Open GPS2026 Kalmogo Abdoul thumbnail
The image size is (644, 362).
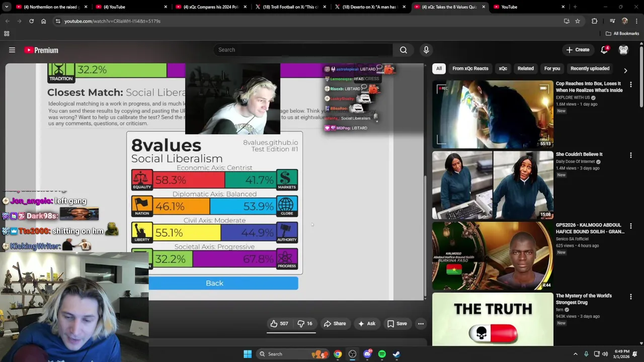(493, 256)
